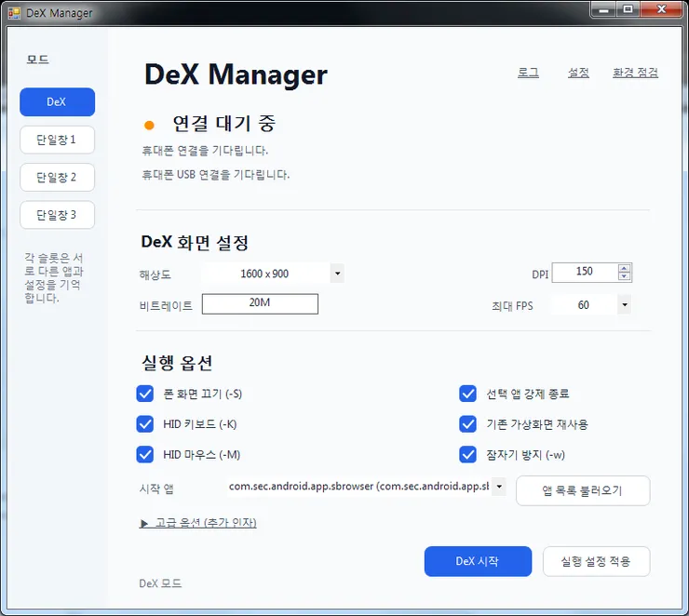Decrease DPI with the down stepper arrow

[x=625, y=276]
